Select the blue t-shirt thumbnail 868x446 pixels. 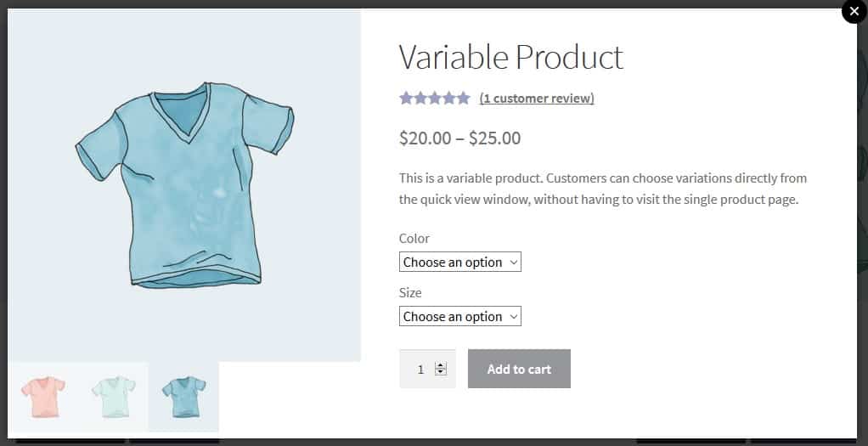[183, 397]
